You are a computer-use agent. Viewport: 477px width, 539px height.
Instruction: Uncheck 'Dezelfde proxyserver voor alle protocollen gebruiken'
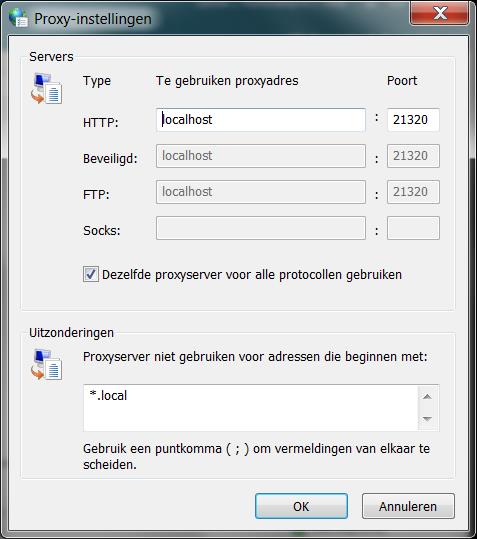tap(91, 274)
